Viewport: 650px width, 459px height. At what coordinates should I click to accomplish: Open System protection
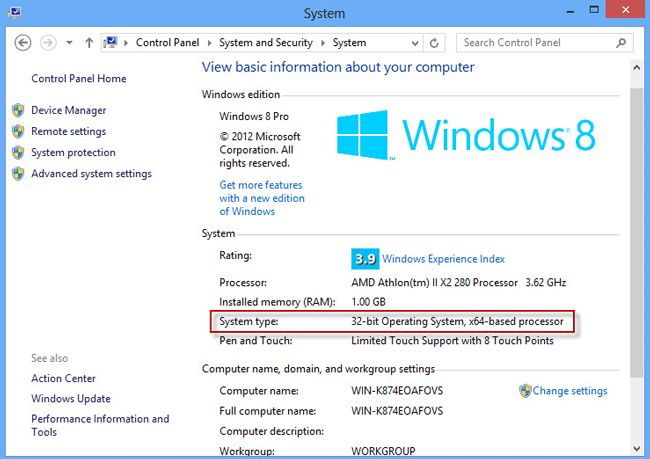(x=73, y=153)
